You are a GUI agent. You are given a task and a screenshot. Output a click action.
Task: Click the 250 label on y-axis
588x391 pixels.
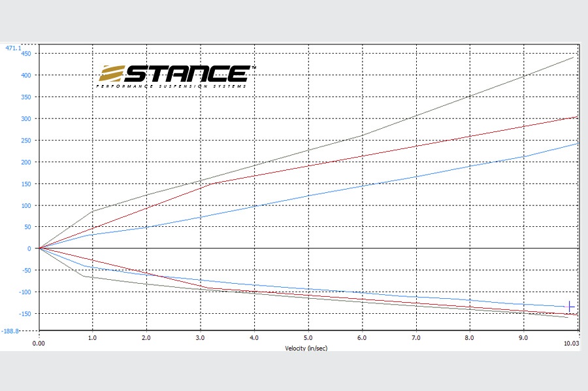point(25,140)
